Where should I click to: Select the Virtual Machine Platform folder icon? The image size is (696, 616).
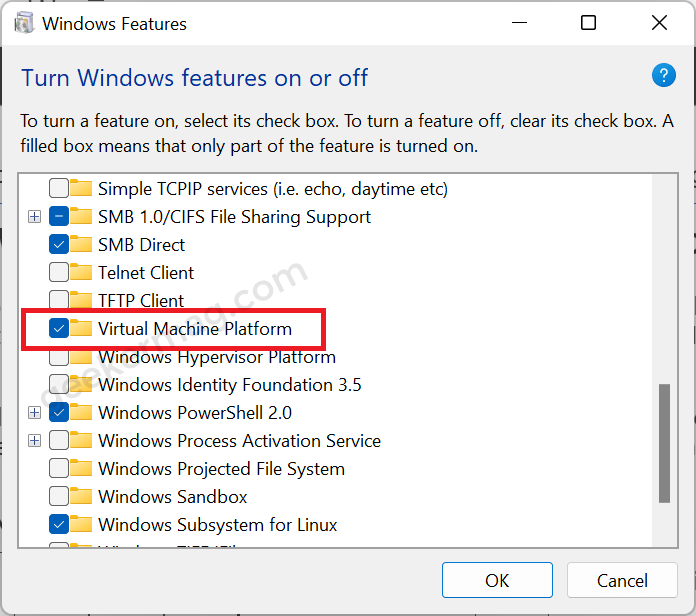point(81,328)
